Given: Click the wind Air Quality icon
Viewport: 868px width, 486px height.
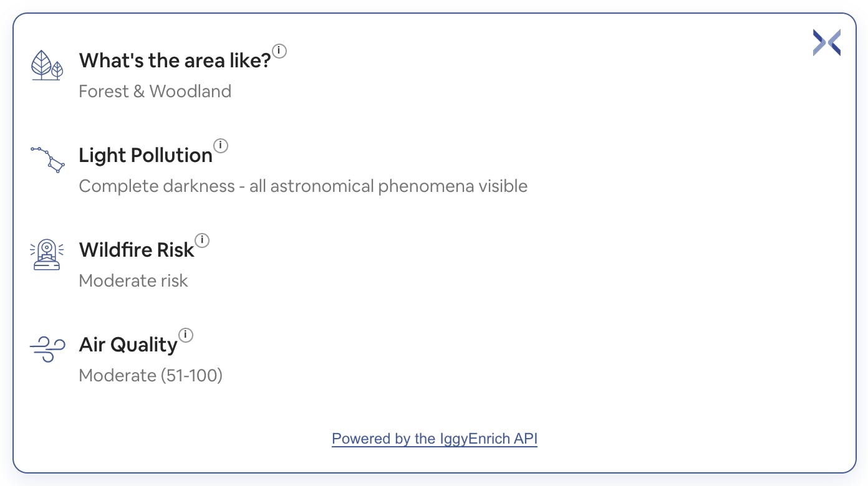Looking at the screenshot, I should pyautogui.click(x=47, y=349).
